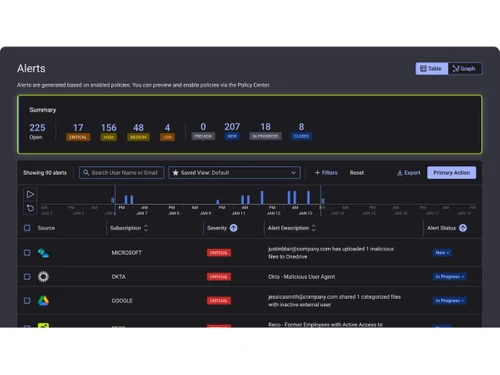Viewport: 500px width, 375px height.
Task: Click the Critical severity tag in Okta row
Action: 219,277
